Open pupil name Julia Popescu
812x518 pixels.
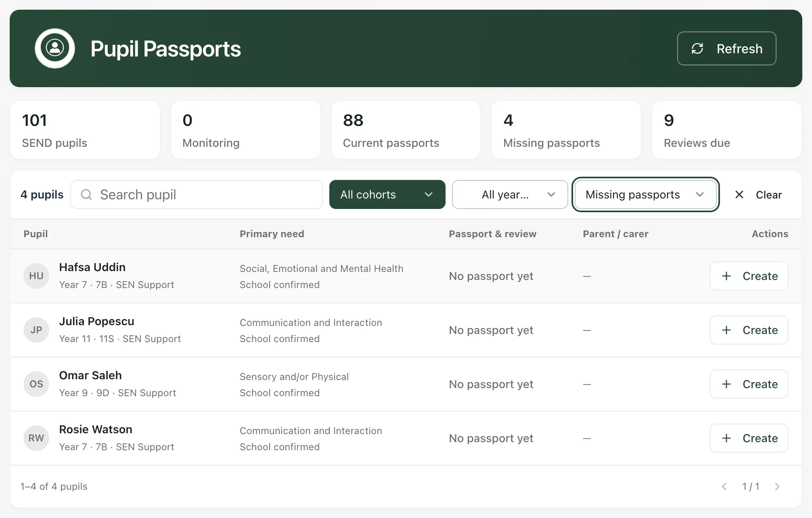(x=97, y=321)
